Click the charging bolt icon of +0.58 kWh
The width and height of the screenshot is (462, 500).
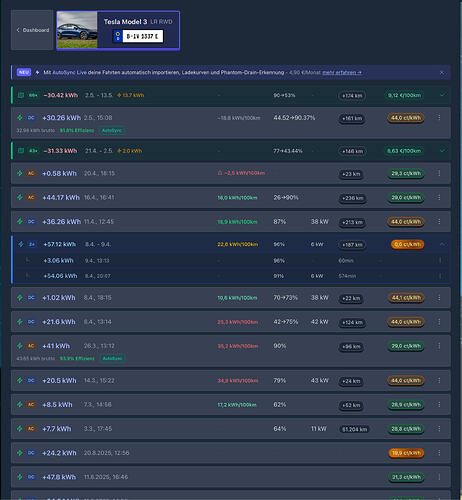click(20, 173)
